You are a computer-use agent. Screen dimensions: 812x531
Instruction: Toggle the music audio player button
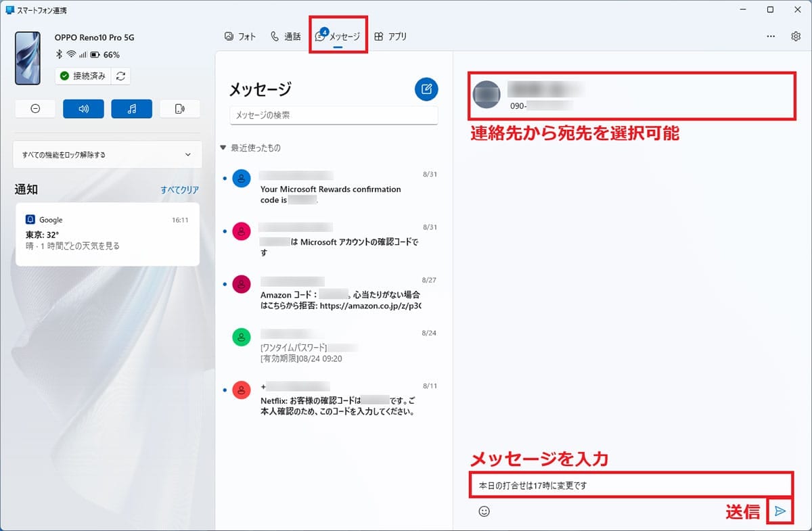click(x=131, y=109)
